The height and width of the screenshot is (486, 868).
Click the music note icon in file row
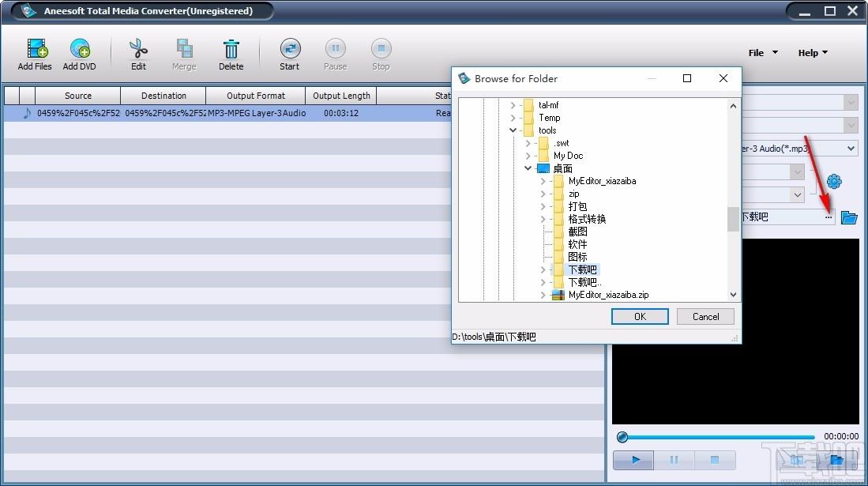point(27,113)
